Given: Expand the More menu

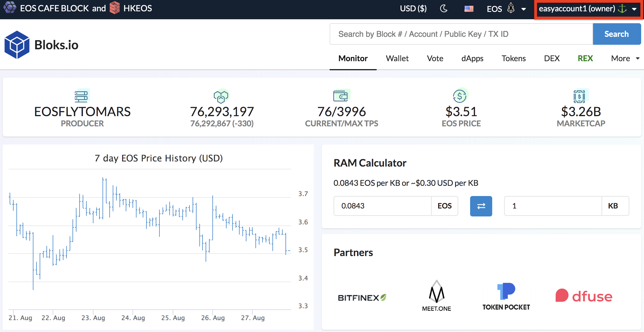Looking at the screenshot, I should (x=625, y=58).
